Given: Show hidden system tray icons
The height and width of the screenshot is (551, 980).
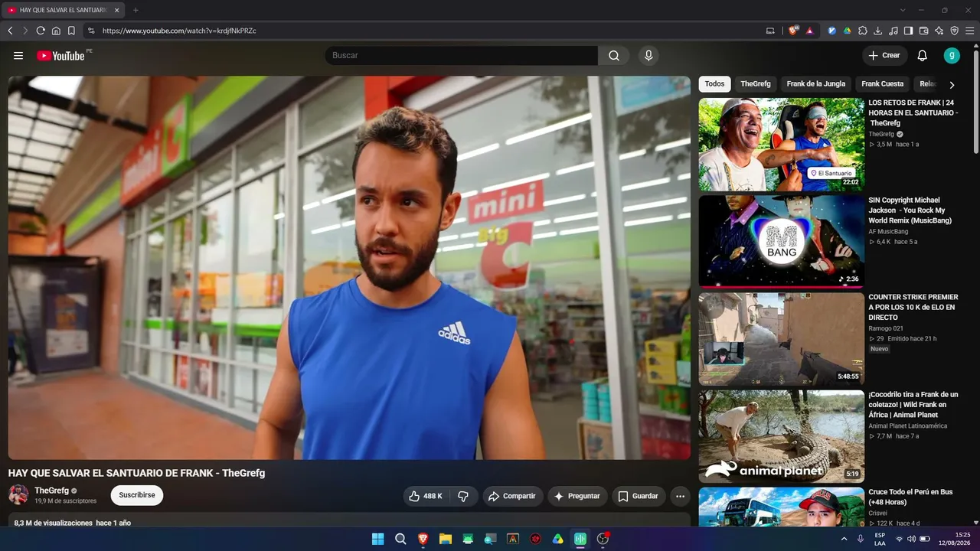Looking at the screenshot, I should [844, 539].
